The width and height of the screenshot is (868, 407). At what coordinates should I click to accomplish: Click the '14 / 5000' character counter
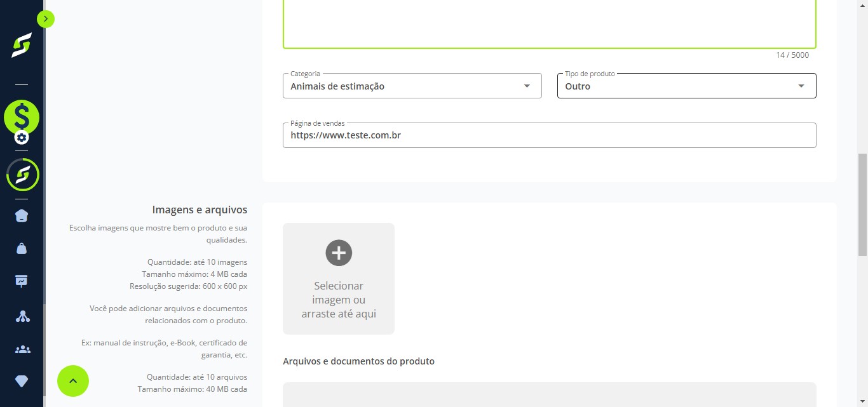click(792, 55)
